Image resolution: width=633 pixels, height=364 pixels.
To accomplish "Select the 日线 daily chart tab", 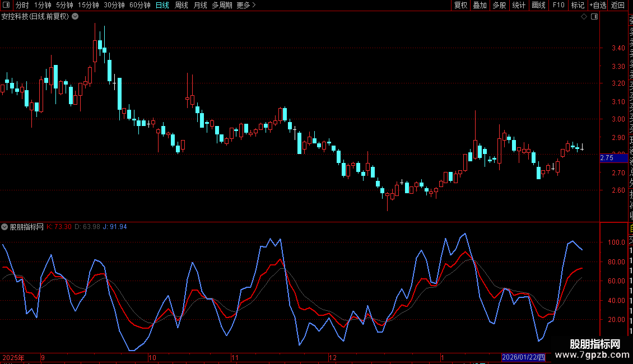I will [162, 5].
